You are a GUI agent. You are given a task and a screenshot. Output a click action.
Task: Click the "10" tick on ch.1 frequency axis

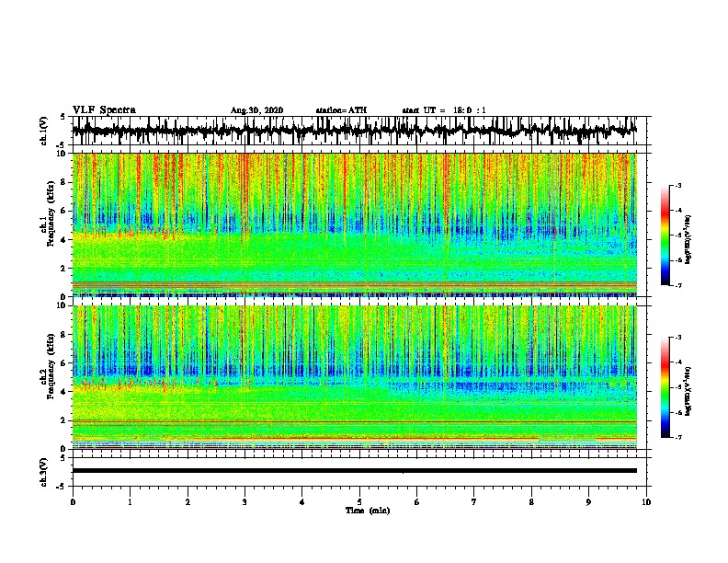coord(63,154)
